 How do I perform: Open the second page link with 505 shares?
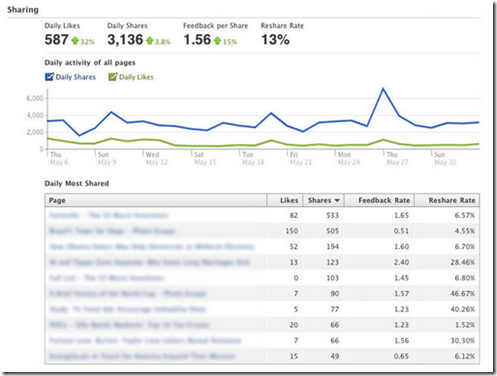[x=112, y=231]
